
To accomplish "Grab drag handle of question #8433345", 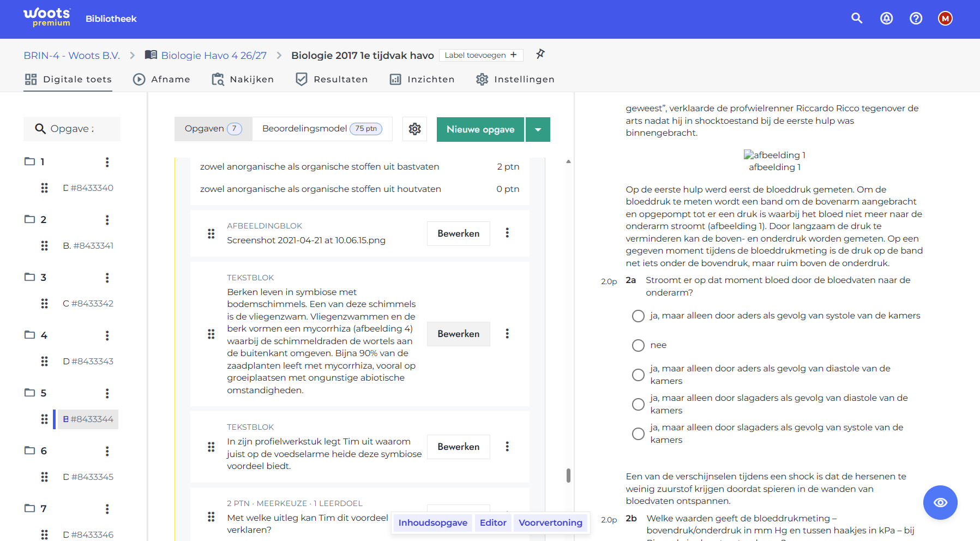I will coord(45,477).
